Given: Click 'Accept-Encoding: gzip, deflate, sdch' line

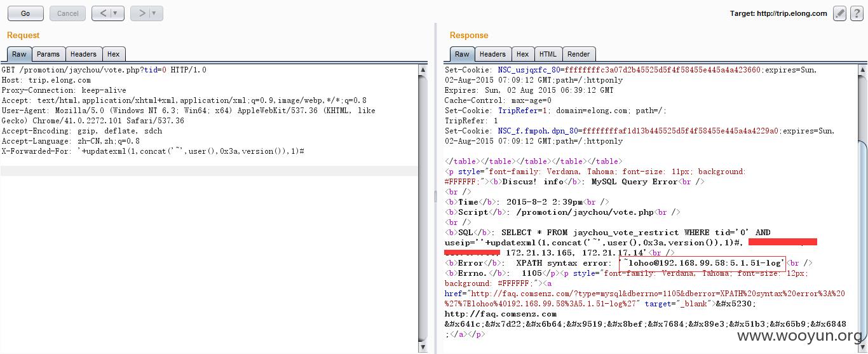Looking at the screenshot, I should tap(81, 131).
